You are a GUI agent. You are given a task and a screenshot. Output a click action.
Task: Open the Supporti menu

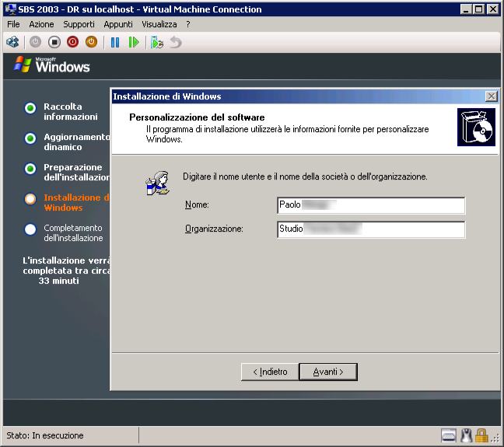tap(79, 24)
